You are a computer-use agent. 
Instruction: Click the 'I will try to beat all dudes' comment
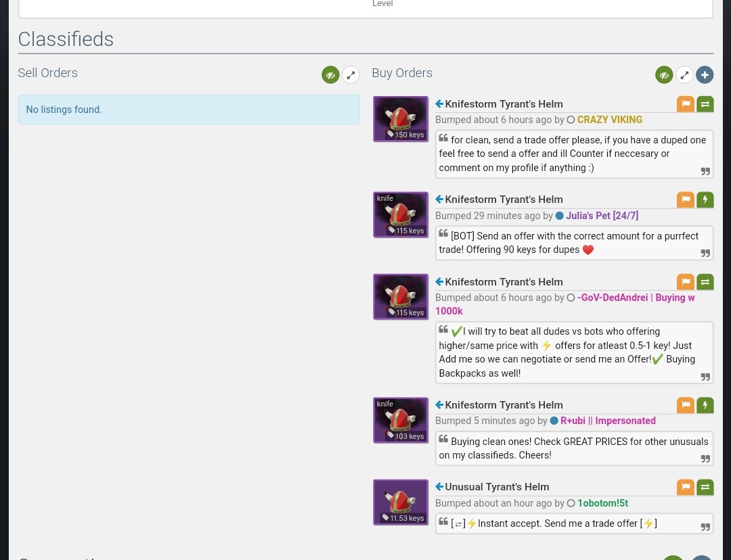coord(575,352)
